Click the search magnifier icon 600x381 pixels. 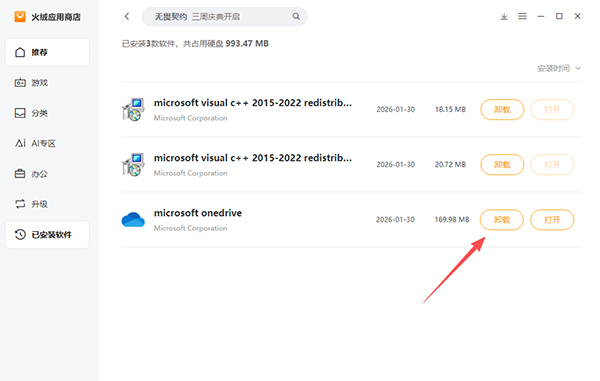(296, 16)
